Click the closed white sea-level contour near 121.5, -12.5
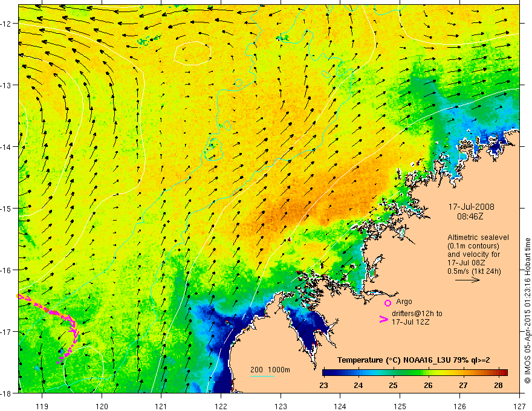Screen dimensions: 532x411 pos(193,53)
